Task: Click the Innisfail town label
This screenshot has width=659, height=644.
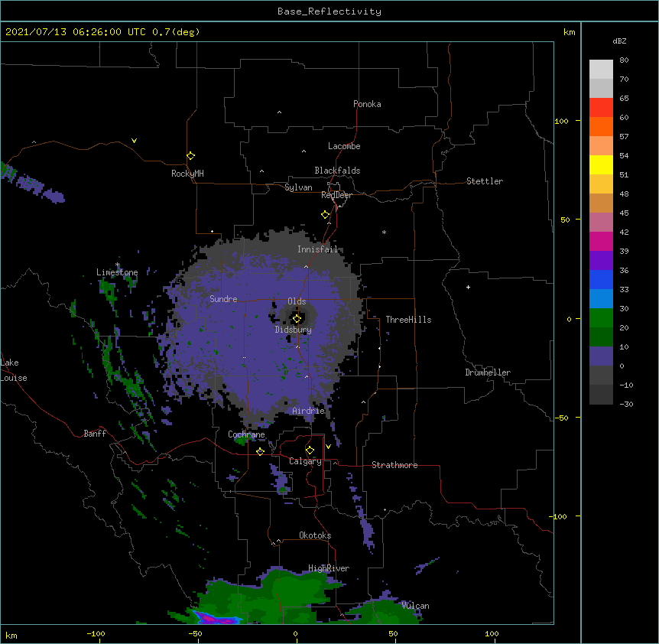Action: (x=317, y=249)
